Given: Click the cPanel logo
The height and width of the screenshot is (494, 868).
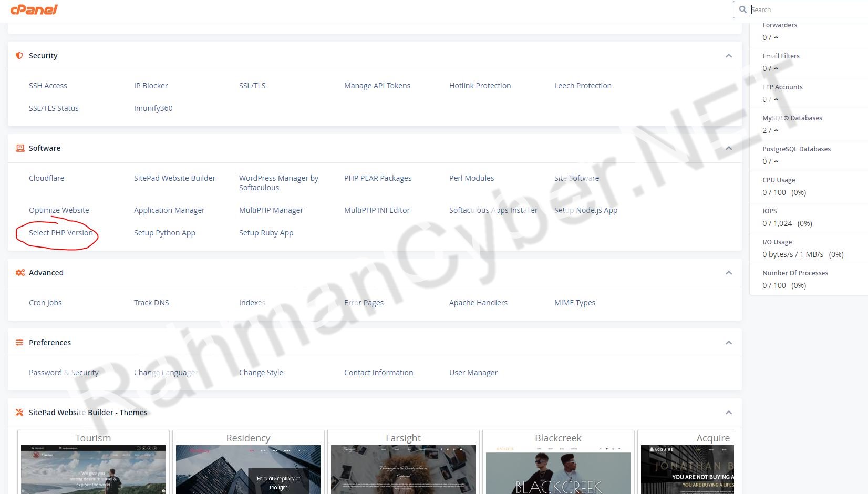Looking at the screenshot, I should click(x=34, y=9).
